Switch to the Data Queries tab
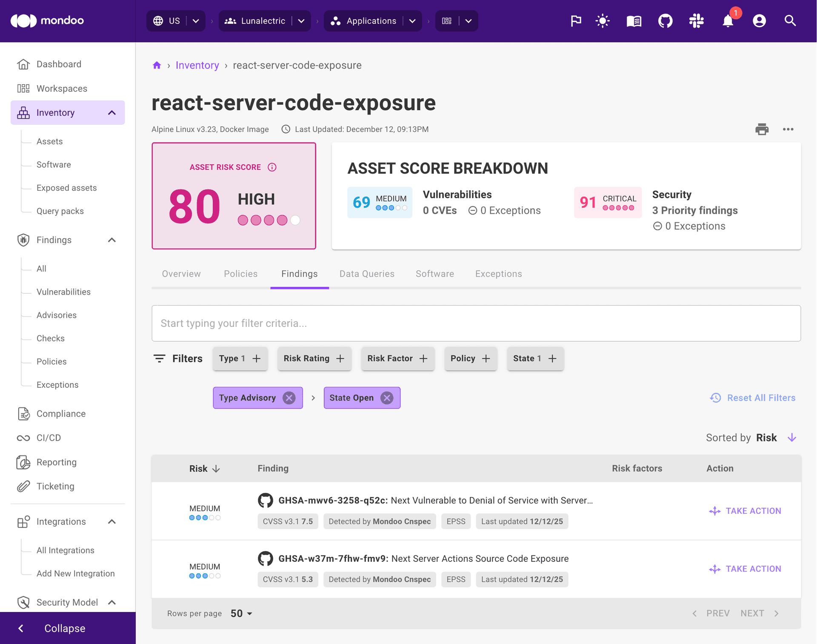The height and width of the screenshot is (644, 817). coord(366,274)
